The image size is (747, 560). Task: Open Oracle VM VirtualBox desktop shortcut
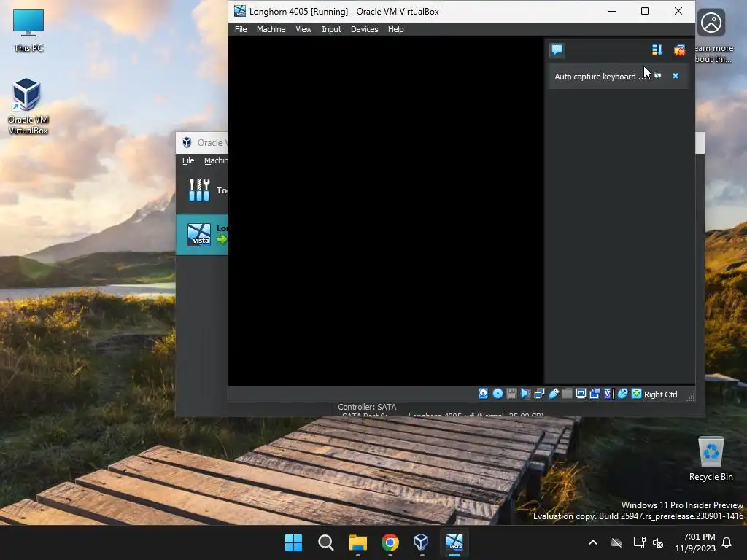coord(28,106)
